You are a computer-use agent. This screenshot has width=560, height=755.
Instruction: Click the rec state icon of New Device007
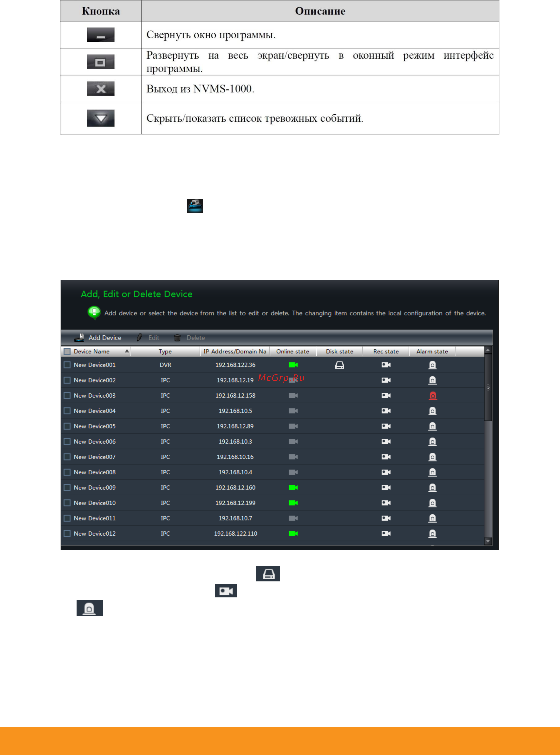[x=386, y=457]
